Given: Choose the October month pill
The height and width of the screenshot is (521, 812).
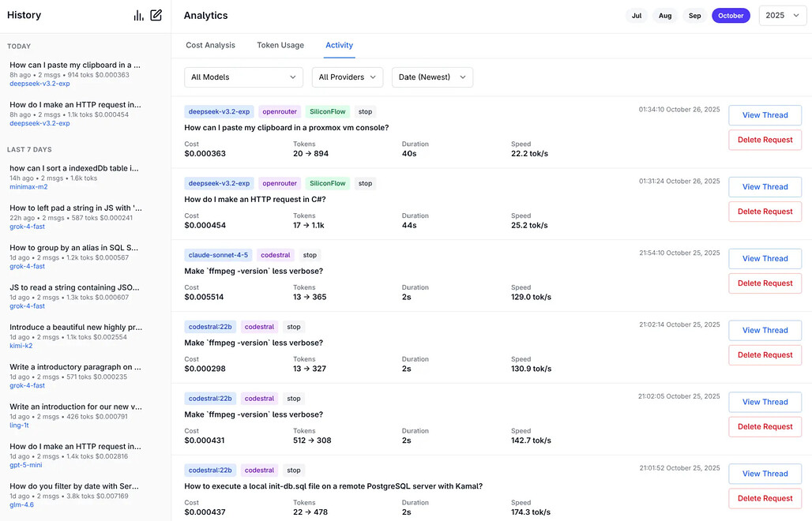Looking at the screenshot, I should 731,16.
